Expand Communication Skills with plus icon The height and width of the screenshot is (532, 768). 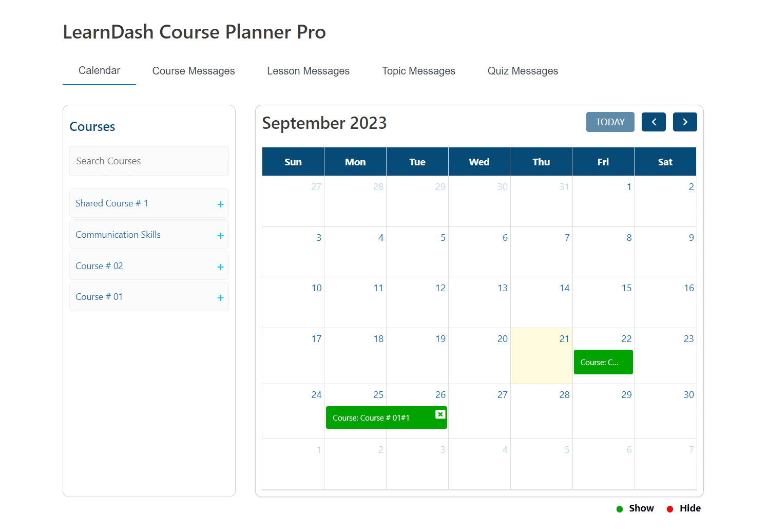(x=220, y=236)
